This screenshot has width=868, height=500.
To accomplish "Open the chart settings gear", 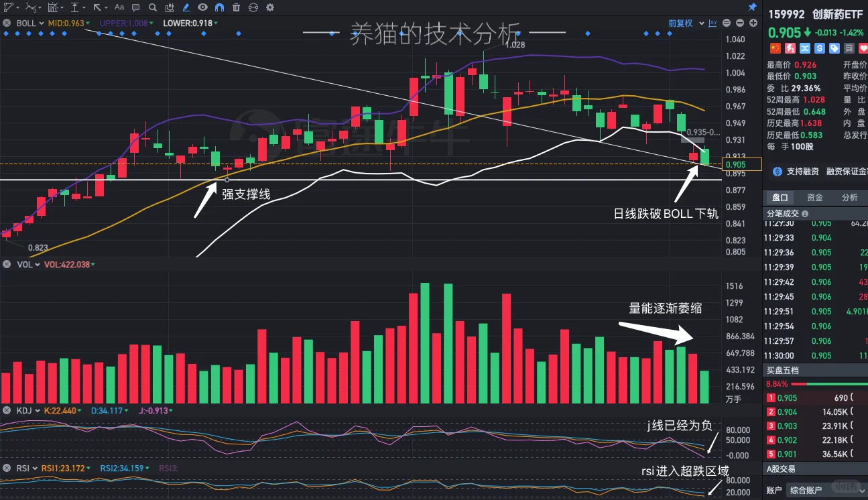I will [x=269, y=7].
